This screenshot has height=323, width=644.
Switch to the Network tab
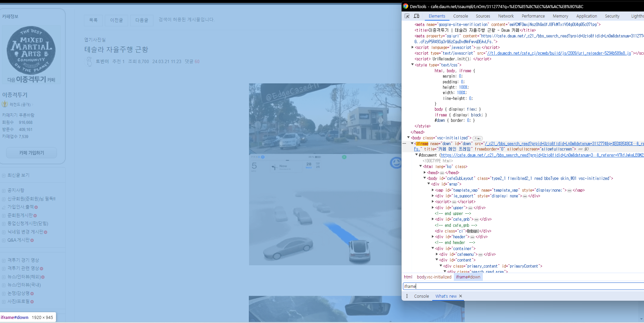506,16
